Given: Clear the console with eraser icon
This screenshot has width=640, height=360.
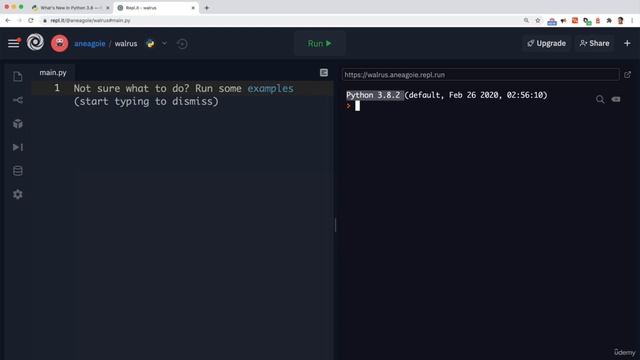Looking at the screenshot, I should [x=616, y=99].
